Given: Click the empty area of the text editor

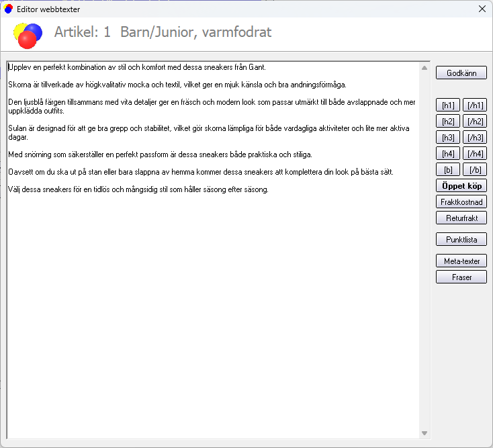Looking at the screenshot, I should 214,314.
